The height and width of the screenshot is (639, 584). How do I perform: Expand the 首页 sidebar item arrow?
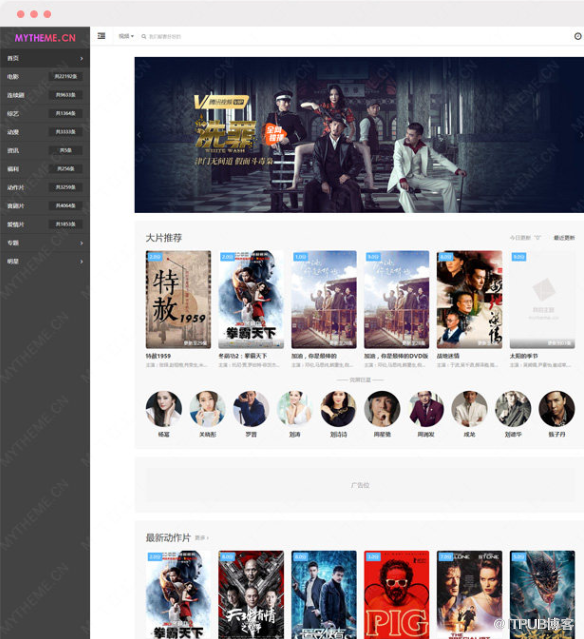[x=82, y=59]
